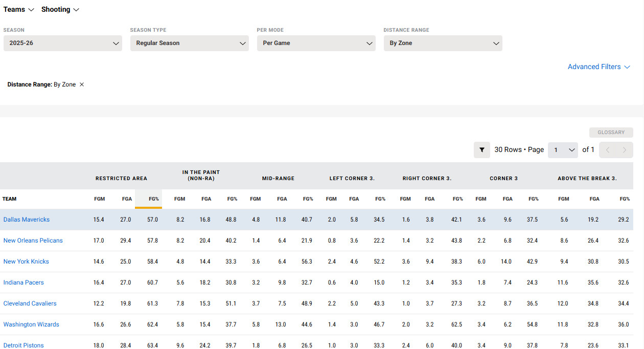The width and height of the screenshot is (644, 349).
Task: Sort by the TEAM column header
Action: 9,199
